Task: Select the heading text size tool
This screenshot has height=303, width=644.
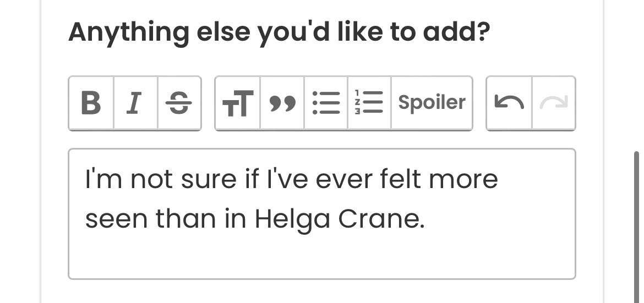Action: point(238,103)
